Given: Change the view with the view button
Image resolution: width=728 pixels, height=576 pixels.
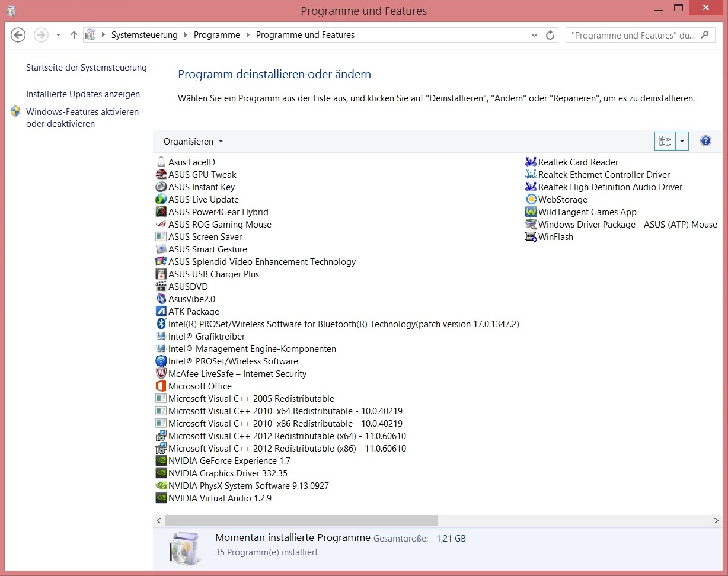Looking at the screenshot, I should click(x=665, y=141).
